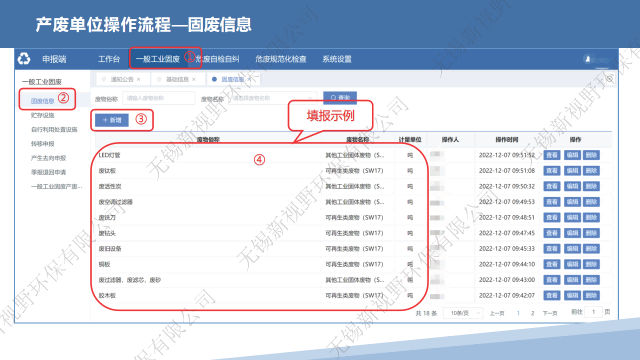Close the 通知公告 tab with its X

139,79
